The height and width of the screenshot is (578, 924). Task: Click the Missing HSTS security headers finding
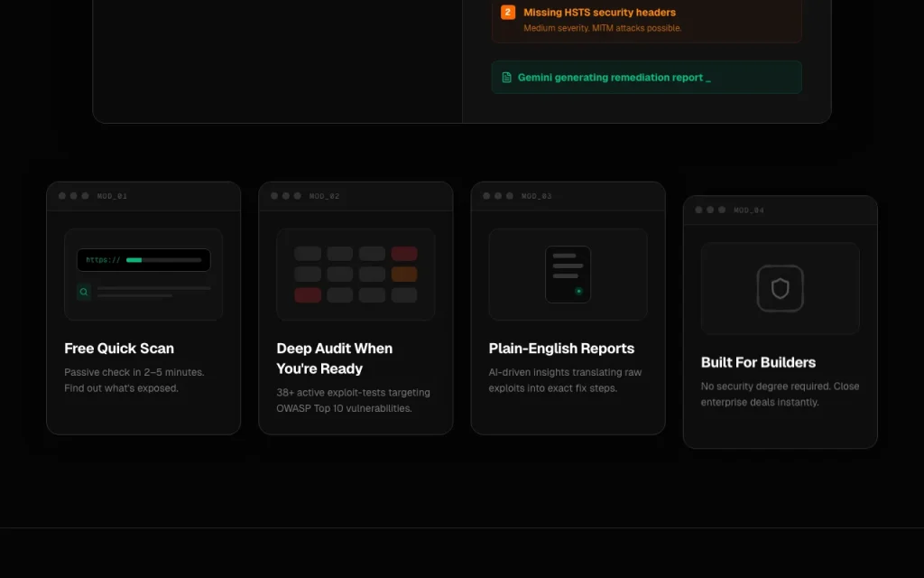pos(646,20)
